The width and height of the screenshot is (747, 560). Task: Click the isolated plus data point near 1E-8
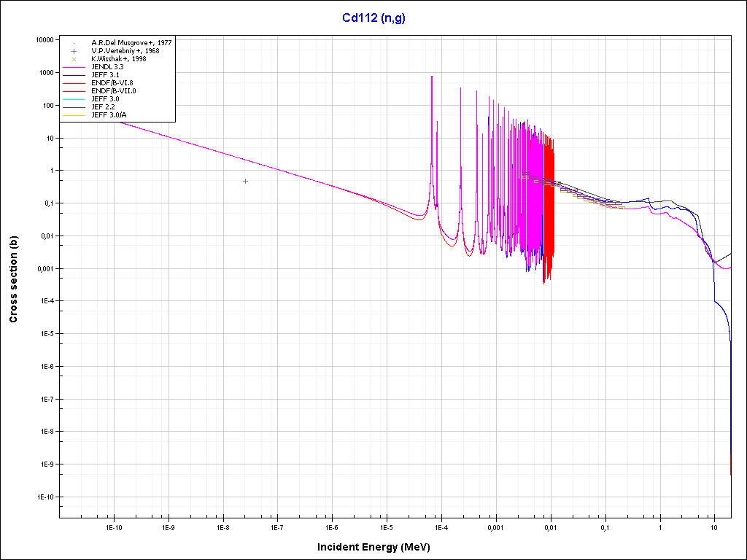pos(245,181)
